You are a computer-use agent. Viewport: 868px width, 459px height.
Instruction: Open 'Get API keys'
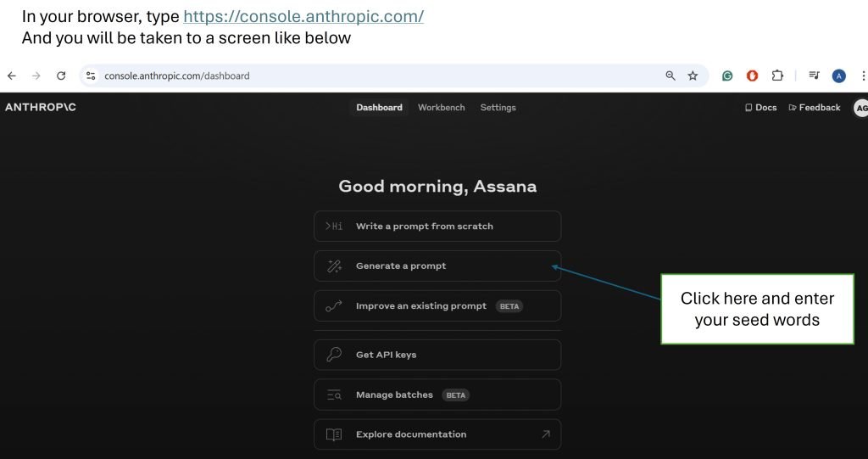[x=437, y=355]
